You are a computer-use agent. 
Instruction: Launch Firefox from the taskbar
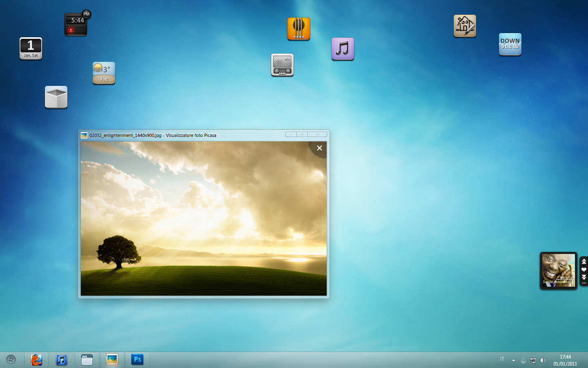click(x=36, y=360)
